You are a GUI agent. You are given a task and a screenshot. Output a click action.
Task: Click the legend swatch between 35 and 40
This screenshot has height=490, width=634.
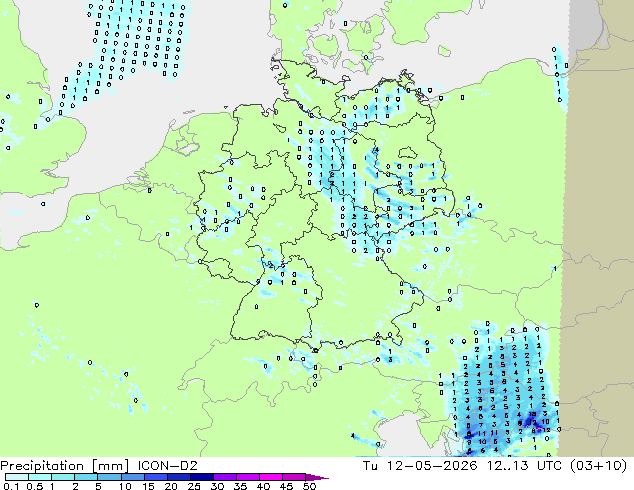tap(247, 477)
